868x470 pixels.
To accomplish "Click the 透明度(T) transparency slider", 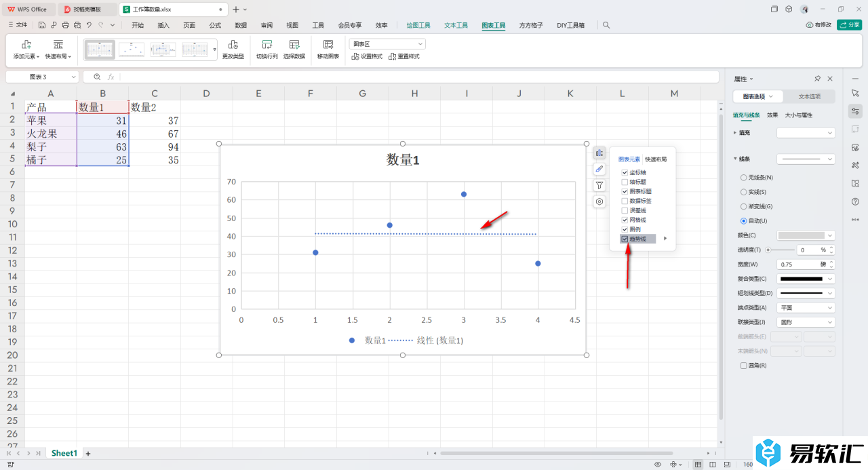I will point(779,250).
